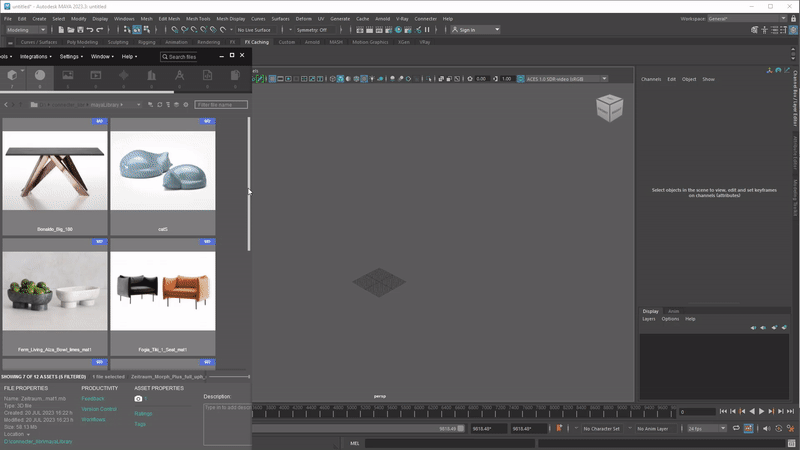Play the timeline forwards
The image size is (800, 450).
(x=761, y=411)
